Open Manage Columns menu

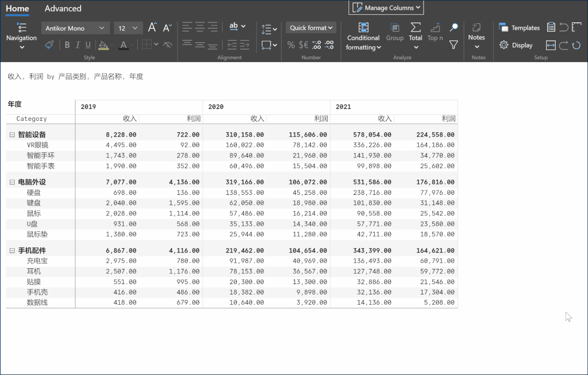click(386, 8)
